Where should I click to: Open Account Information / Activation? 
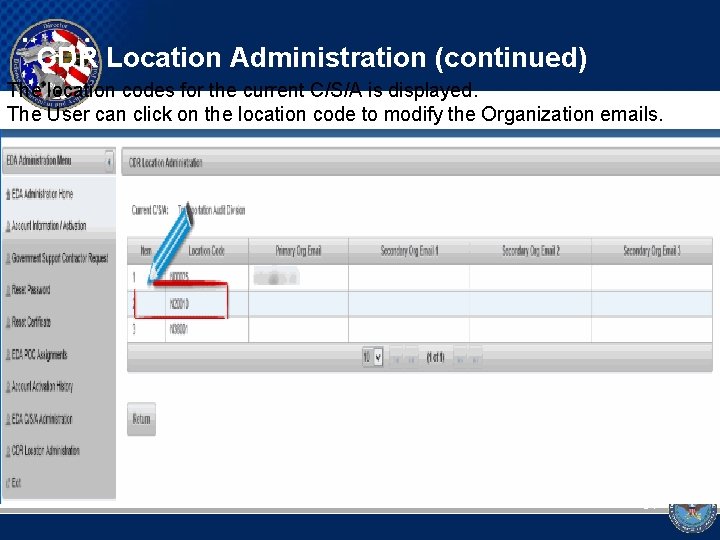coord(49,225)
